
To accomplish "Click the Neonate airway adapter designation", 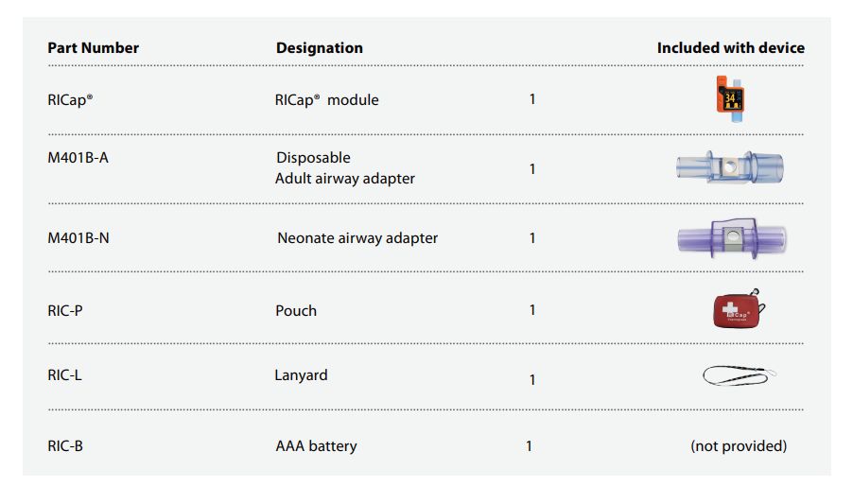I will click(357, 238).
